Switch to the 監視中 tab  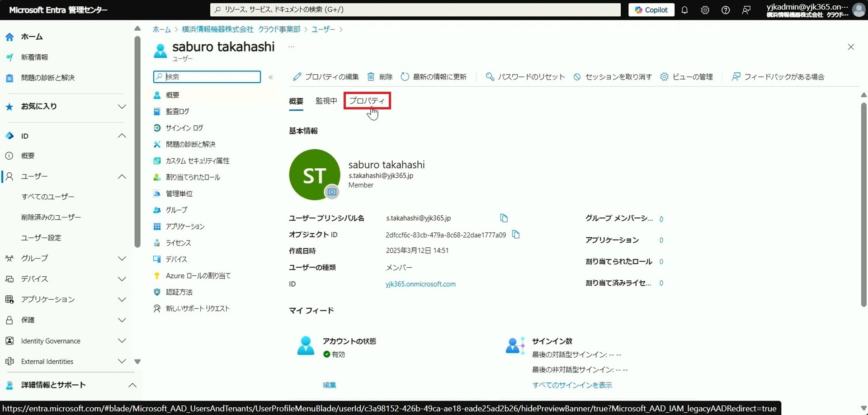[x=326, y=101]
